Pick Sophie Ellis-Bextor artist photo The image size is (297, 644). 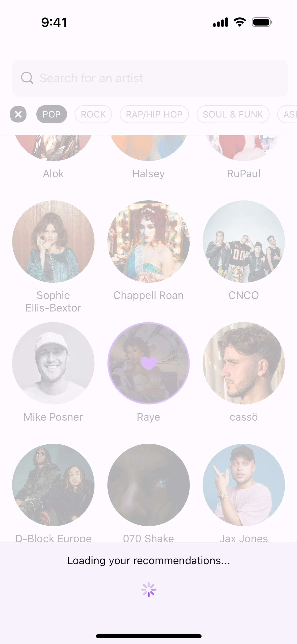click(x=54, y=242)
